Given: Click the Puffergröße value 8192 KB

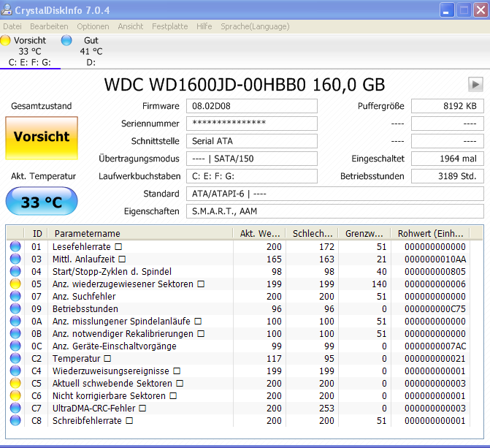Looking at the screenshot, I should click(x=448, y=106).
